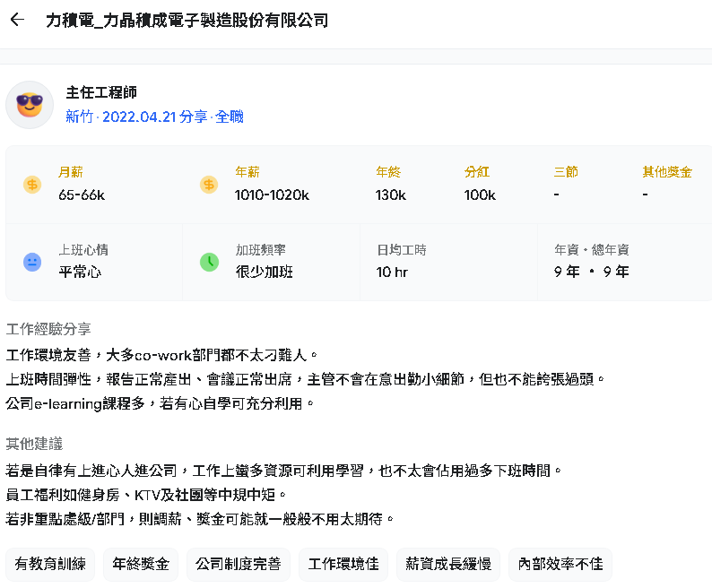The image size is (712, 588).
Task: Click the line starting 工作環境友善
Action: (x=161, y=355)
